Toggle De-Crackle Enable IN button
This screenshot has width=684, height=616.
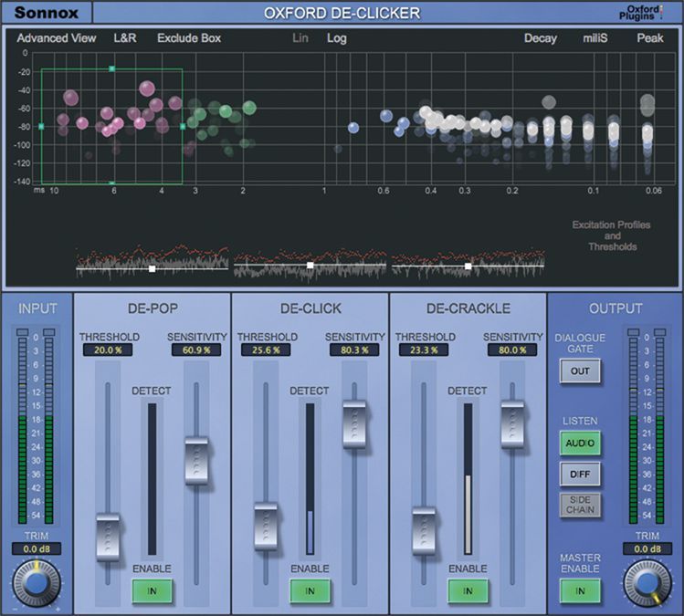[468, 591]
